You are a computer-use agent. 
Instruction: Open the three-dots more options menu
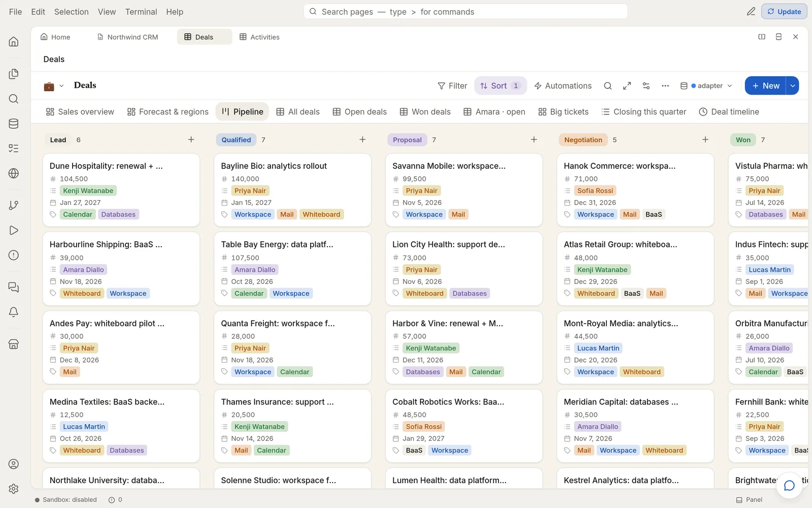[665, 86]
